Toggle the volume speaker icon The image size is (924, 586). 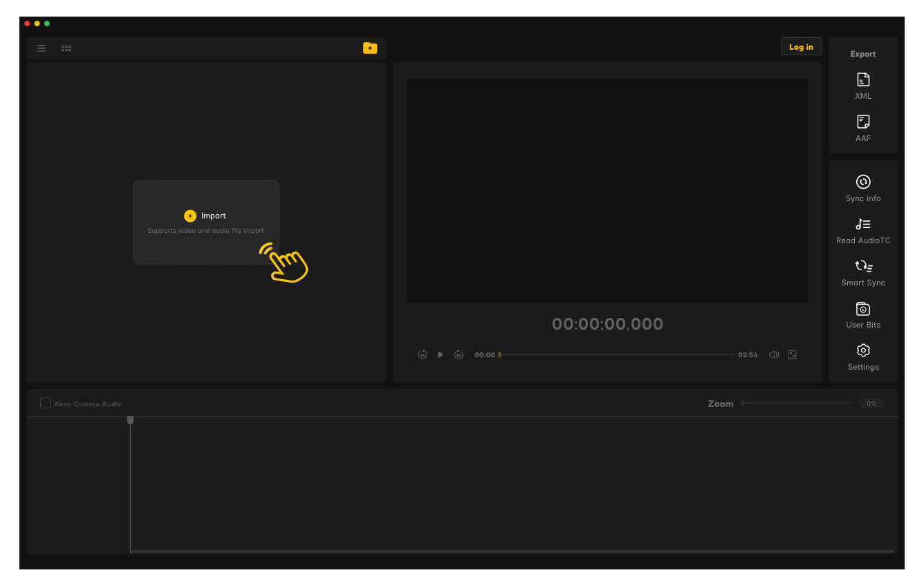(x=774, y=355)
